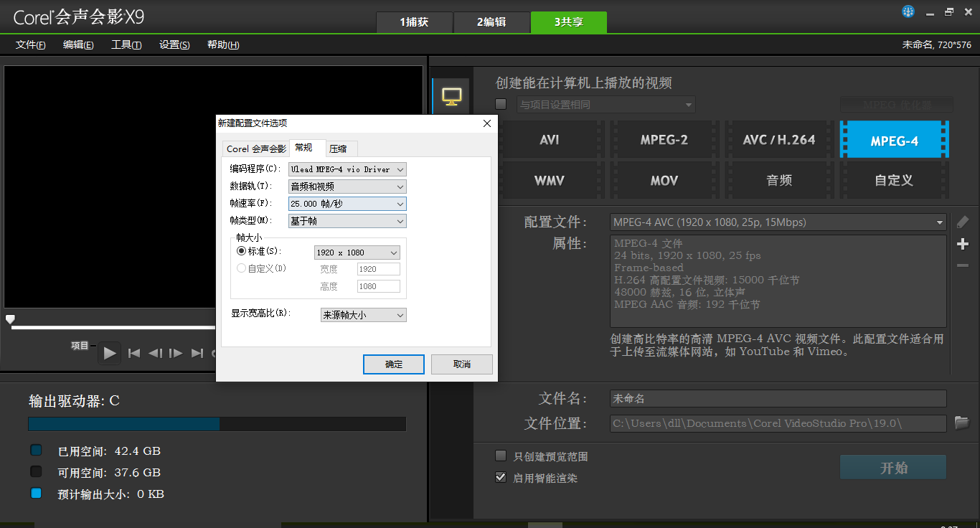
Task: Select the 自定义(D) radio button
Action: point(241,268)
